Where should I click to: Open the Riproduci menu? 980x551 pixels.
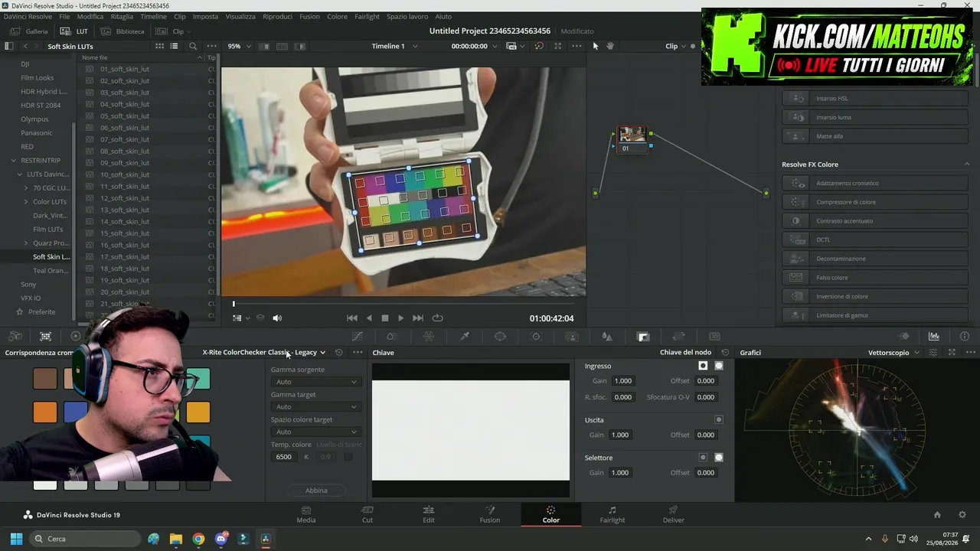(x=277, y=16)
